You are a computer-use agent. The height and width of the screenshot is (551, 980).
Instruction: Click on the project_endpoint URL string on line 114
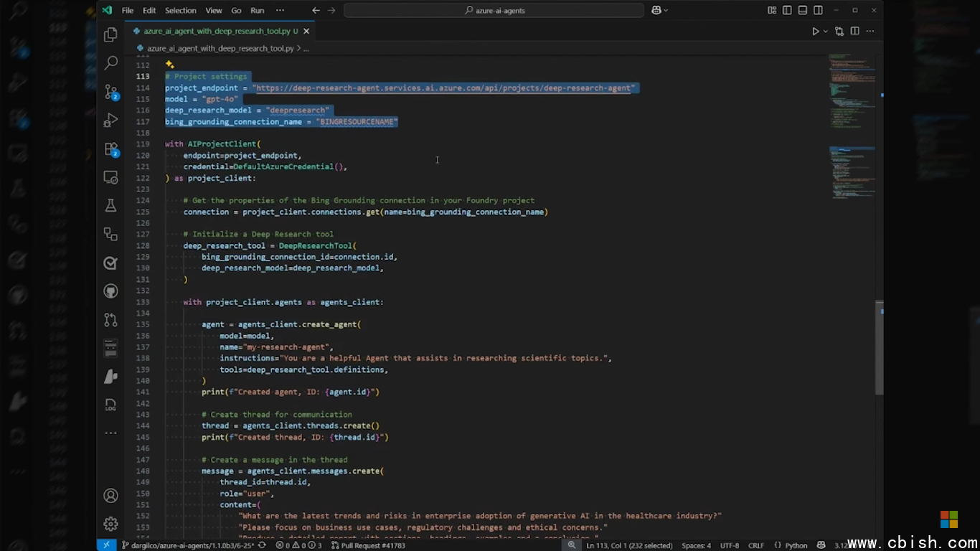point(443,88)
